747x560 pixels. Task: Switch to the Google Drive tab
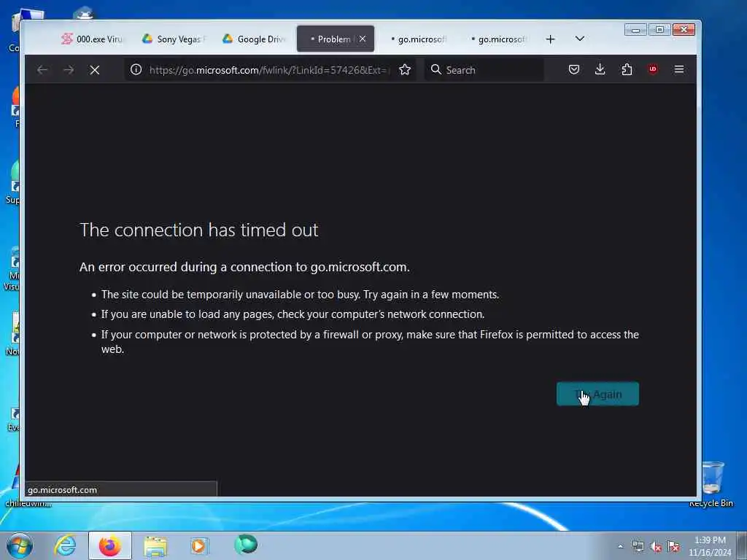pyautogui.click(x=254, y=39)
